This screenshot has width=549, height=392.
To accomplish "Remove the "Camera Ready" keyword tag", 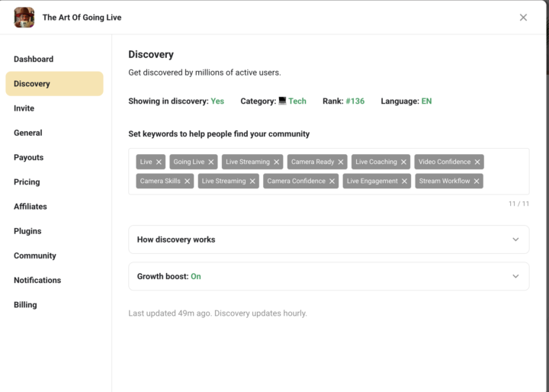I will point(341,162).
